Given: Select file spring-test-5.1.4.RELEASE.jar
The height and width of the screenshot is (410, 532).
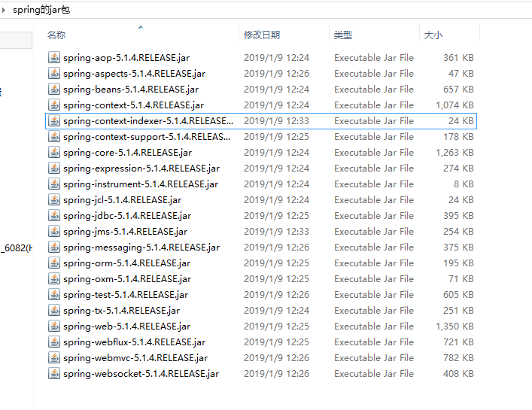Looking at the screenshot, I should point(126,294).
